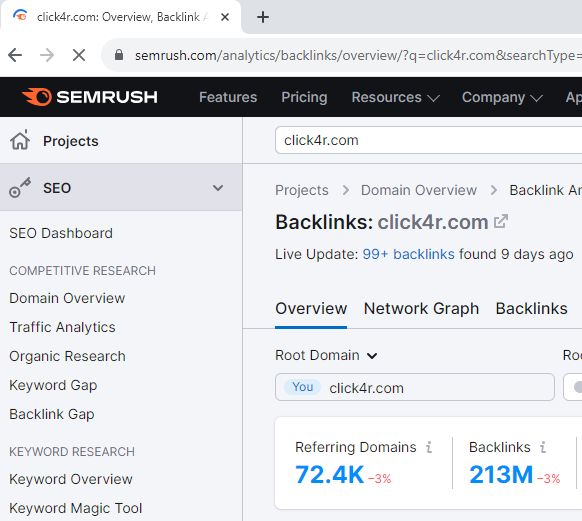The image size is (582, 521).
Task: Click the 72.4K referring domains value
Action: pyautogui.click(x=329, y=474)
